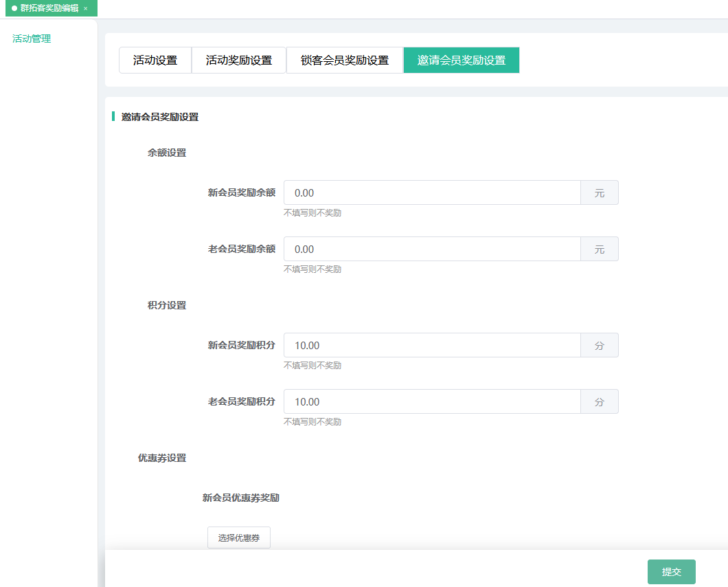Submit the form with 提交 button

pyautogui.click(x=671, y=572)
